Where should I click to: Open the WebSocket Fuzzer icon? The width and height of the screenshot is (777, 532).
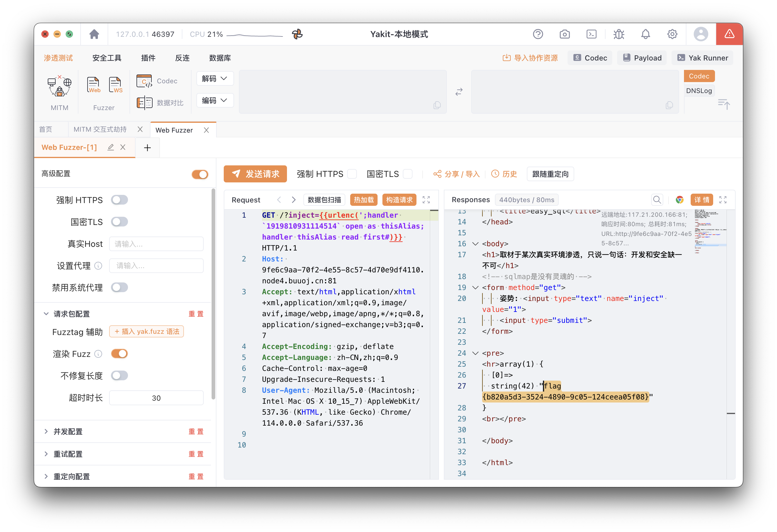coord(115,85)
